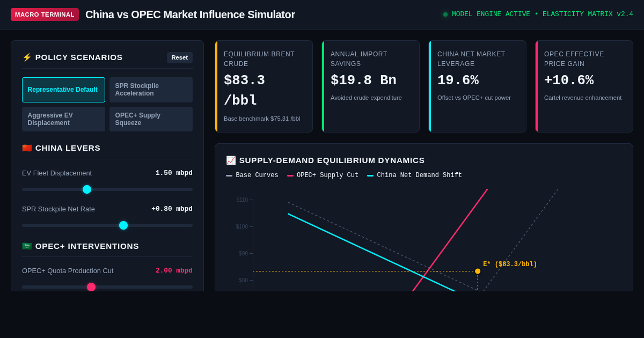Viewport: 644px width, 338px height.
Task: Click the '$100' axis label on chart
Action: click(242, 227)
